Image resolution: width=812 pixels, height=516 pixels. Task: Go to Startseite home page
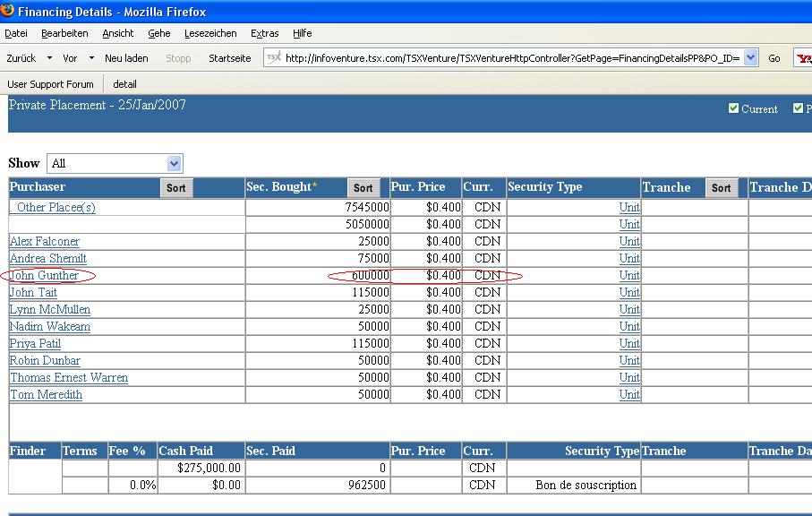(x=229, y=58)
